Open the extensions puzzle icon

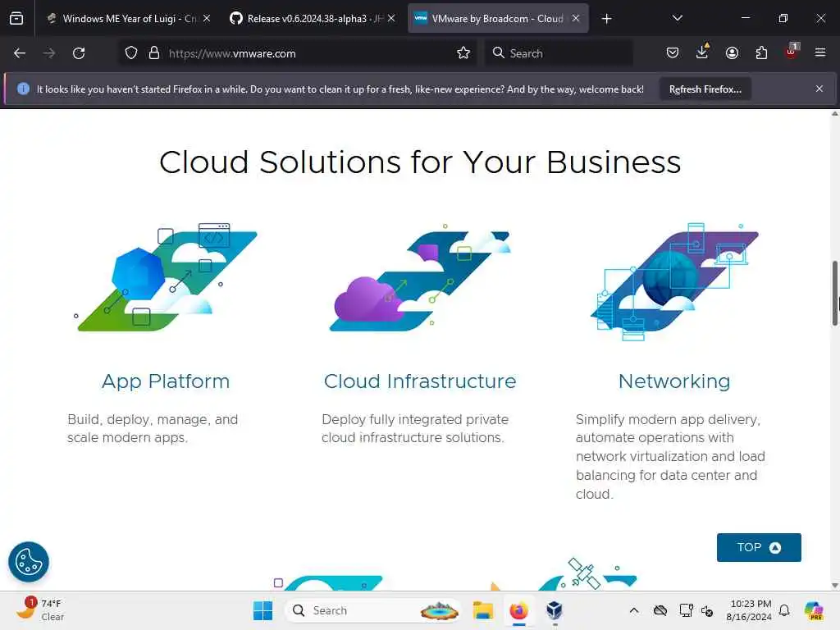click(761, 53)
